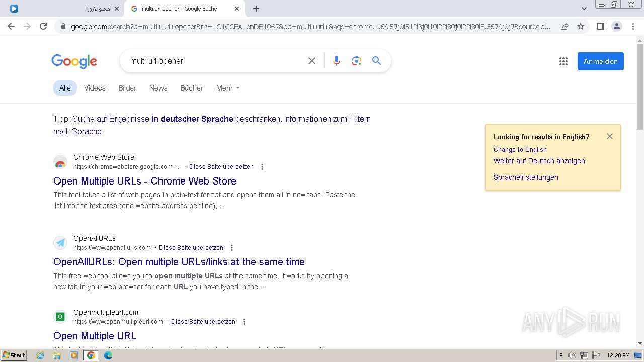The height and width of the screenshot is (362, 644).
Task: Switch to the News results tab
Action: click(158, 88)
